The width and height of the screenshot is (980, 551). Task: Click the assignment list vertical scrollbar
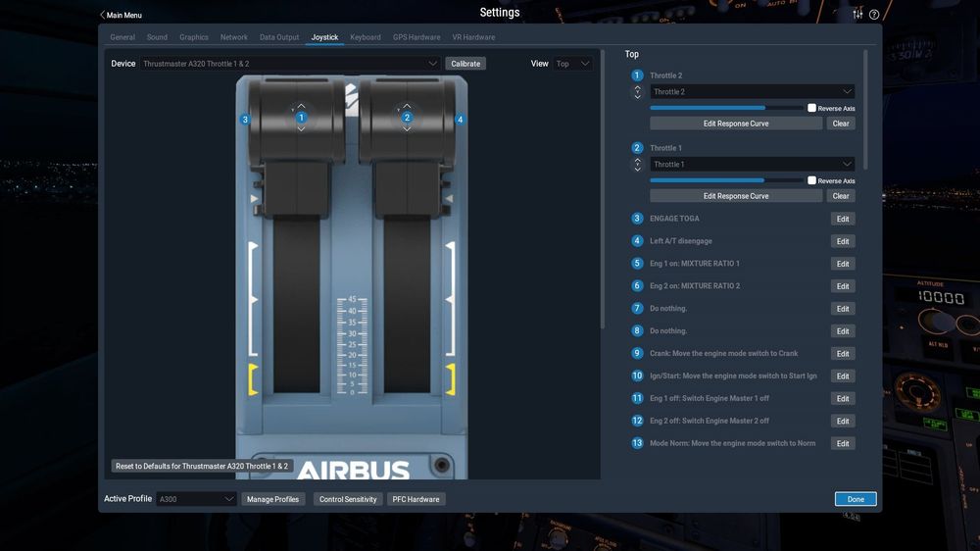(x=865, y=110)
